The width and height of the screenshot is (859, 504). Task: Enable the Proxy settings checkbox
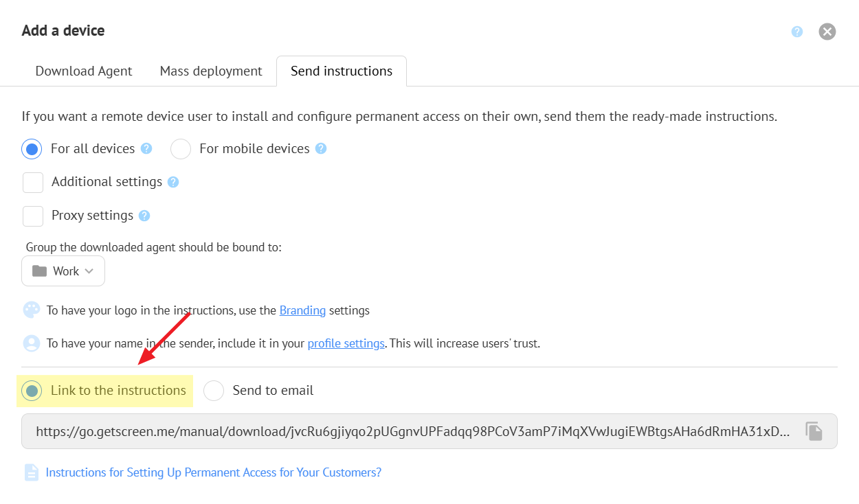tap(33, 216)
